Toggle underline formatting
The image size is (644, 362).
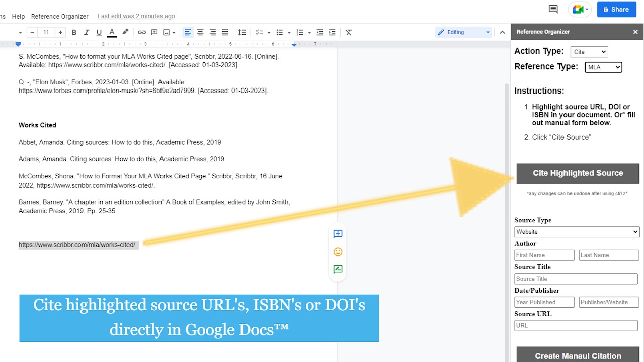pos(99,32)
